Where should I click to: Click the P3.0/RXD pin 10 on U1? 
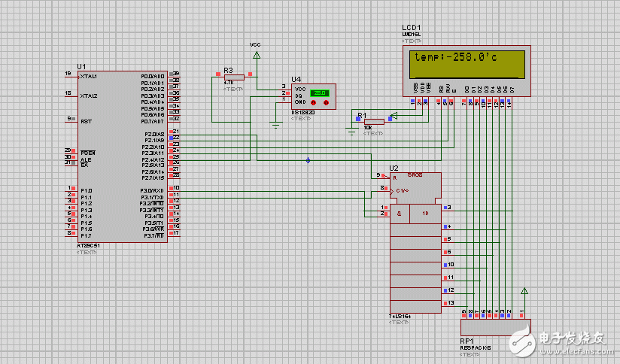pyautogui.click(x=175, y=188)
